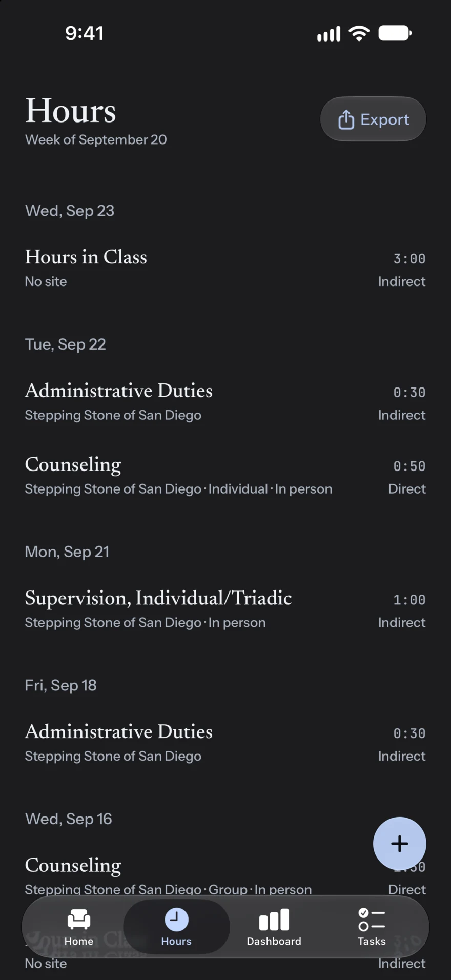Click the Export button text
The image size is (451, 980).
click(385, 119)
